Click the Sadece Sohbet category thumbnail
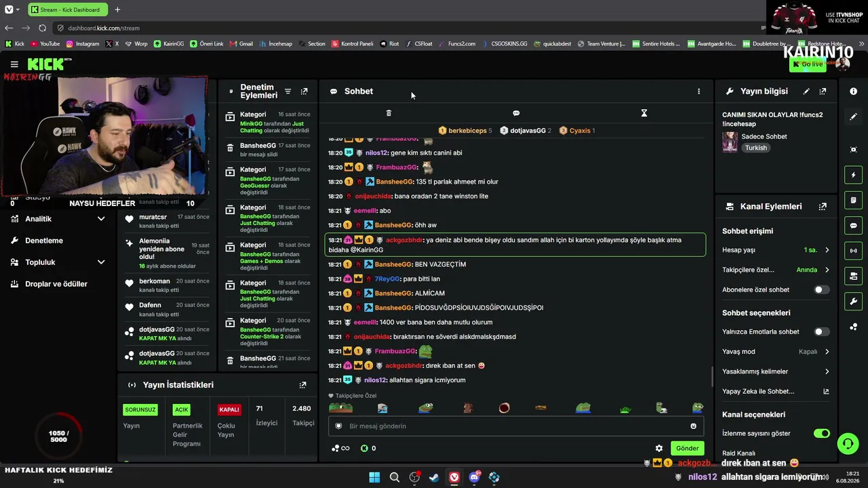Viewport: 868px width, 488px height. (730, 142)
